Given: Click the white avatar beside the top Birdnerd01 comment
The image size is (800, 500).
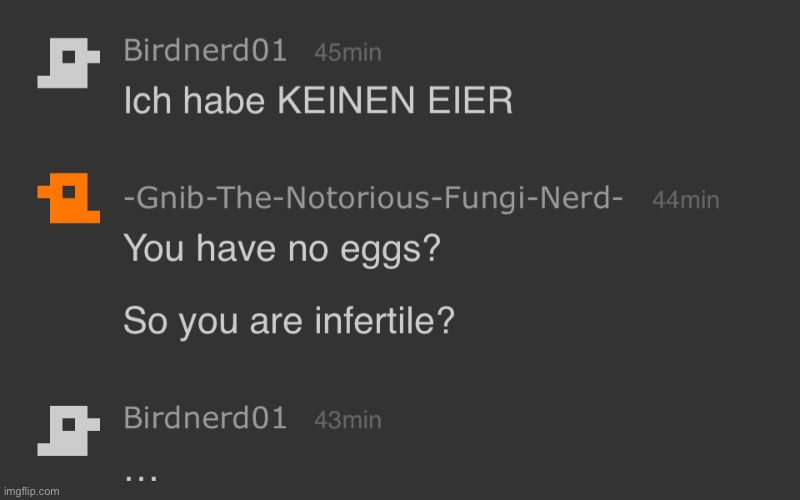Looking at the screenshot, I should [x=67, y=64].
